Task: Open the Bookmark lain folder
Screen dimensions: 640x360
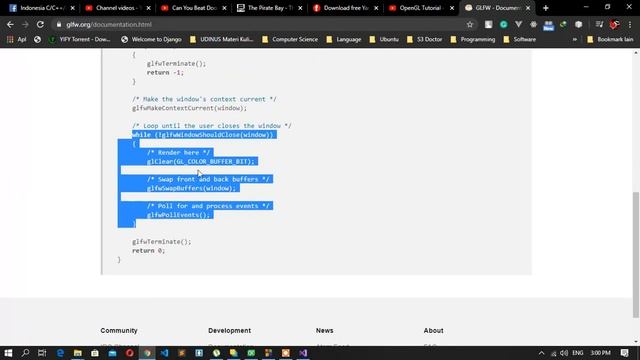Action: pos(611,40)
